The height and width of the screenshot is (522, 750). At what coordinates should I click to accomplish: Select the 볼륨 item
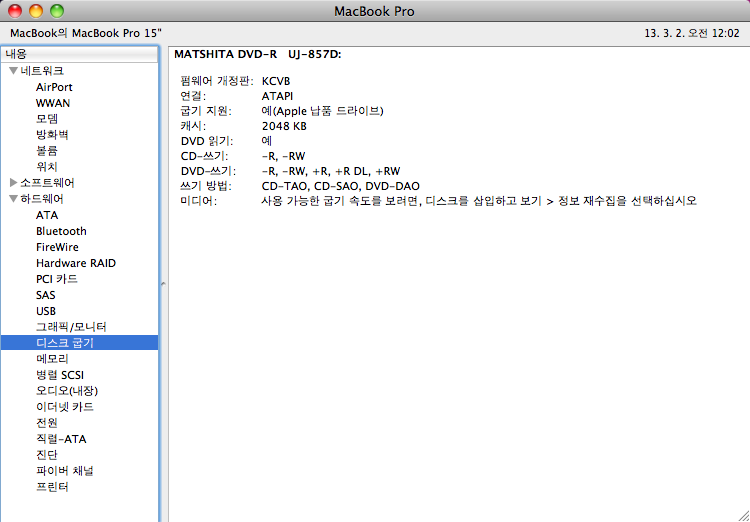pyautogui.click(x=46, y=151)
